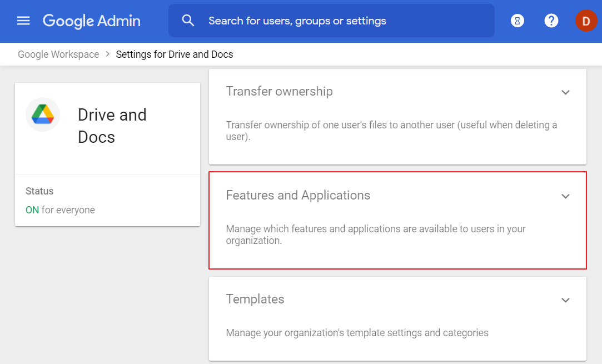Open the hourglass tasks icon

[518, 21]
